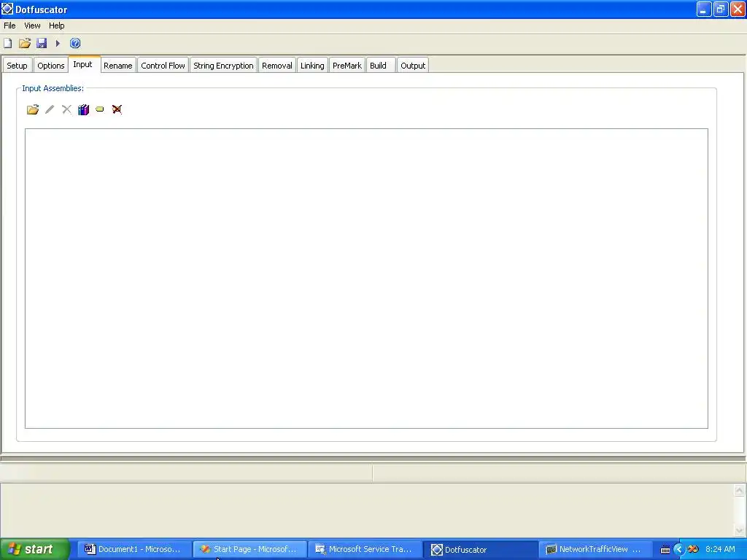
Task: Save project using the floppy disk icon
Action: pyautogui.click(x=42, y=43)
